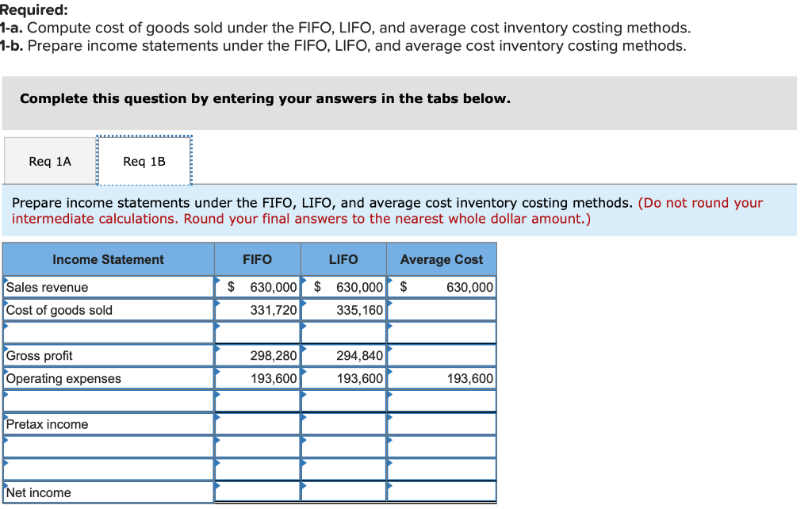Select the blank Pretax income FIFO cell
The width and height of the screenshot is (812, 509).
coord(257,424)
